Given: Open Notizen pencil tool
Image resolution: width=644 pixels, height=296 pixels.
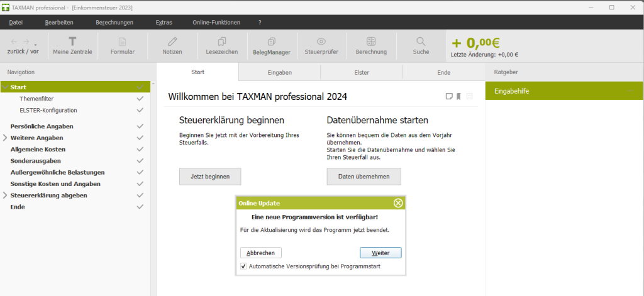Looking at the screenshot, I should (x=172, y=46).
